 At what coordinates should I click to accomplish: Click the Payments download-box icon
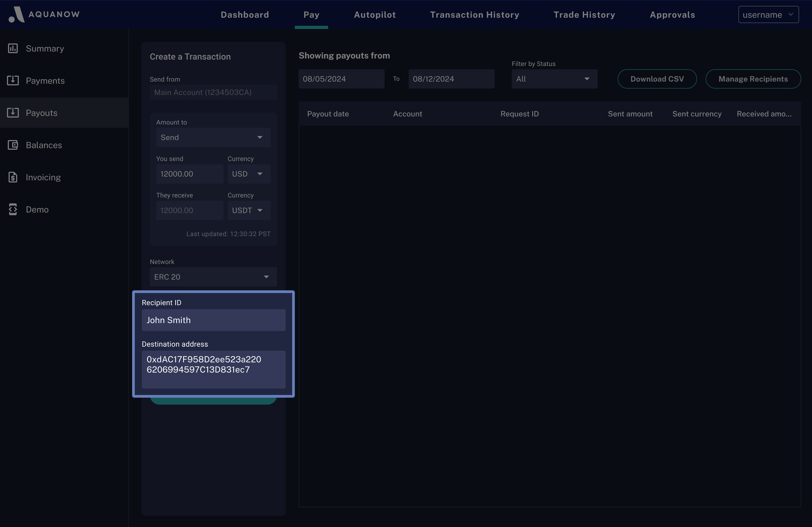click(x=13, y=80)
